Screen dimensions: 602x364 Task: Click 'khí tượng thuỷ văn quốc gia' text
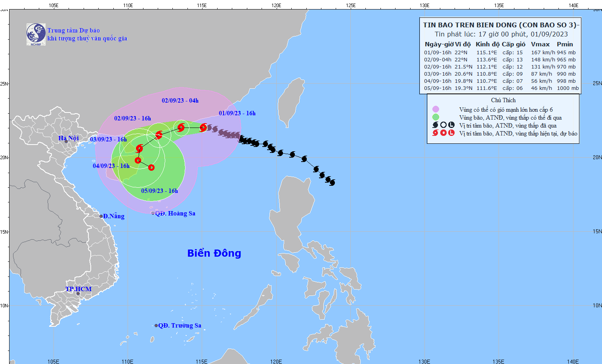point(87,38)
